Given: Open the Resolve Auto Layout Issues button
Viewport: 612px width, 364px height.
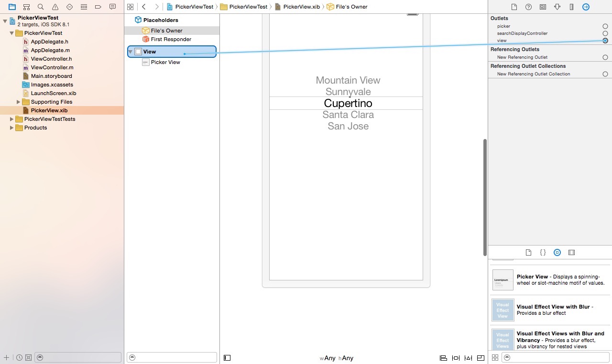Looking at the screenshot, I should (x=468, y=358).
